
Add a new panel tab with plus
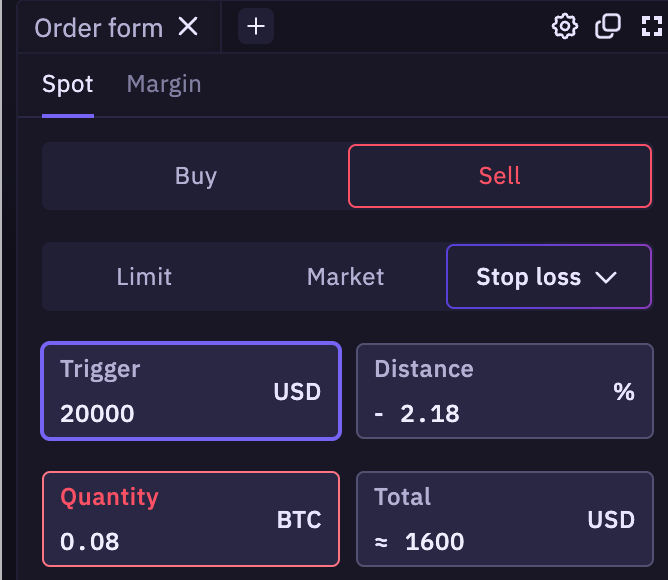click(256, 27)
